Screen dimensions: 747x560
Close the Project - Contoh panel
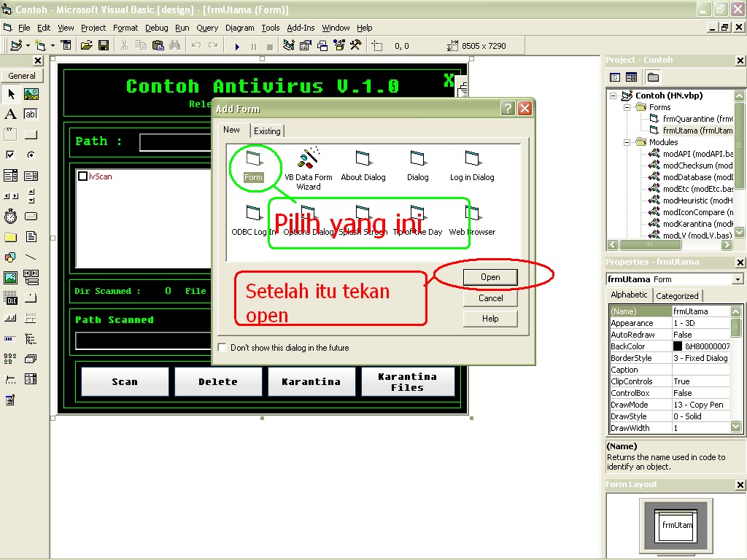point(740,61)
